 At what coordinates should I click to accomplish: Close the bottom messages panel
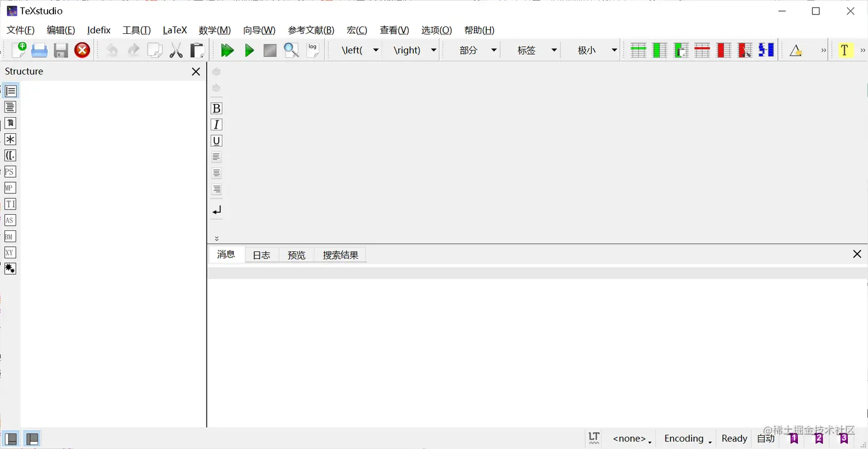pos(857,254)
